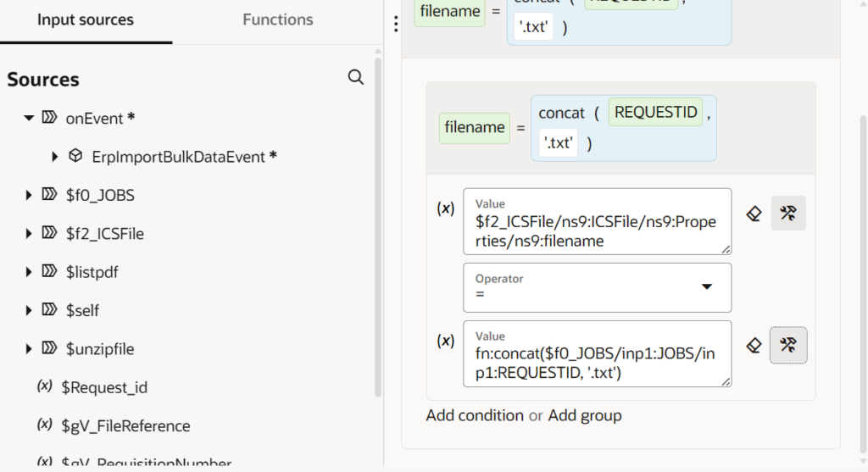Click the Sources panel vertical scrollbar

pyautogui.click(x=378, y=229)
